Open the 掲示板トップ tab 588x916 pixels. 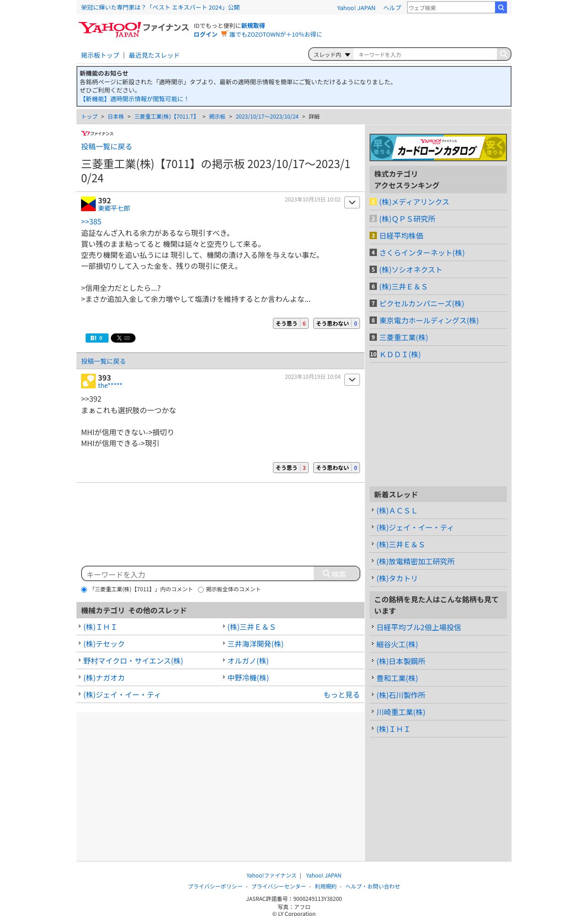pos(100,55)
